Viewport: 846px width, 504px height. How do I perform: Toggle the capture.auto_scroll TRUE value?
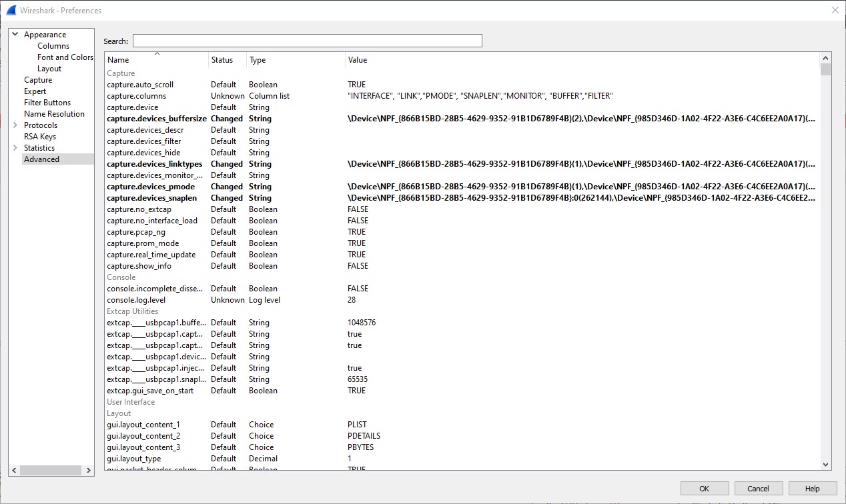point(356,85)
